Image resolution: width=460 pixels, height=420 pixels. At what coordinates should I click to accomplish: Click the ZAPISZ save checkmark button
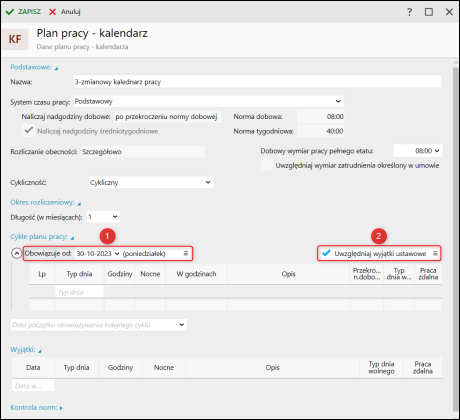coord(23,12)
